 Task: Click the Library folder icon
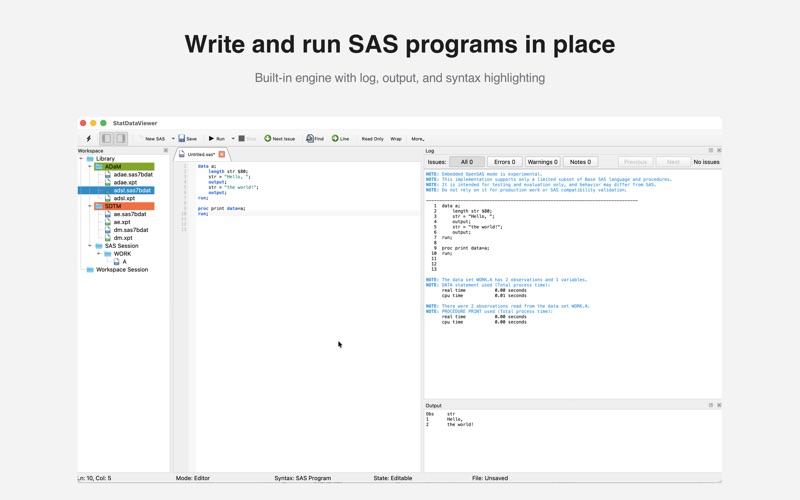coord(90,159)
